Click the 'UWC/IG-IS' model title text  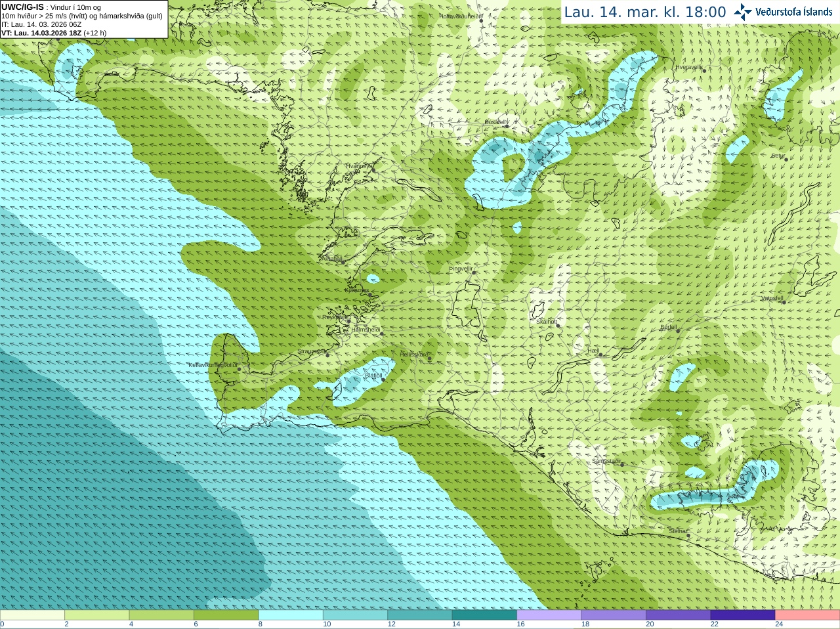pyautogui.click(x=22, y=7)
